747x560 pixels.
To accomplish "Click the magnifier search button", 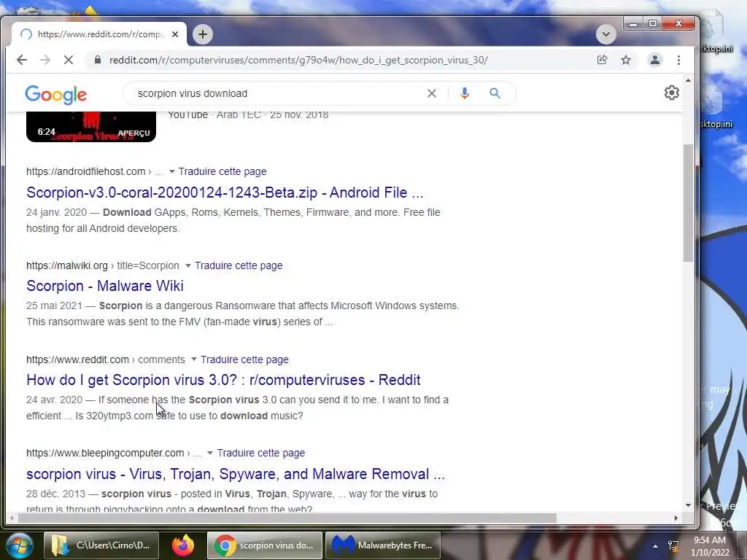I will point(495,93).
